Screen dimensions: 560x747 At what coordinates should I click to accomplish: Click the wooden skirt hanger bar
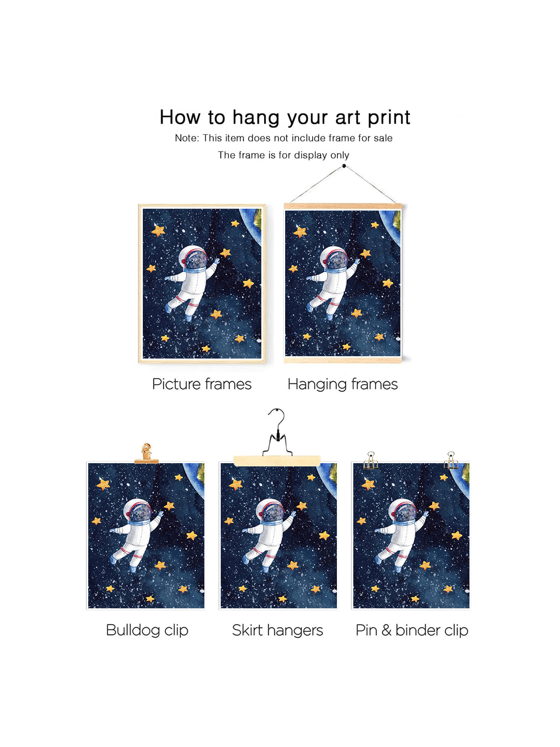(277, 461)
